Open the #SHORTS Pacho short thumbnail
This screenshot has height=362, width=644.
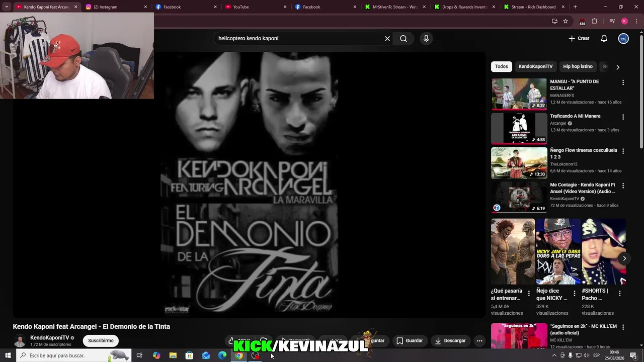[604, 251]
